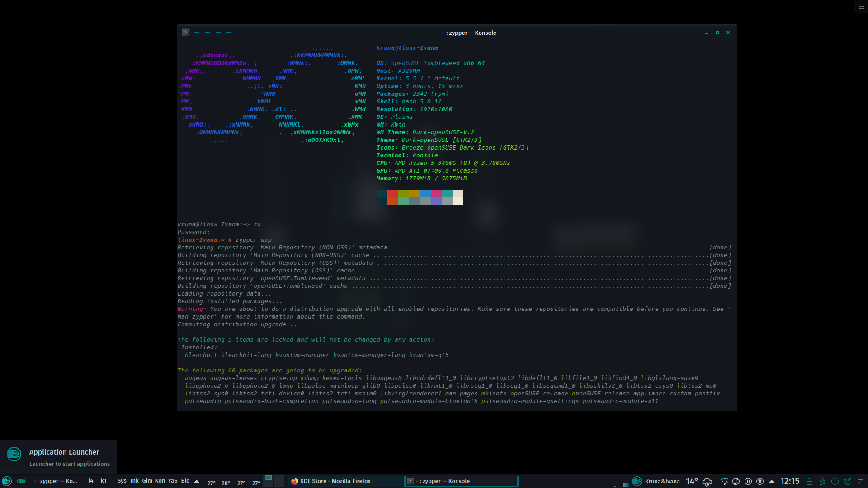Image resolution: width=868 pixels, height=488 pixels.
Task: Maximize the Konsole window
Action: tap(717, 33)
